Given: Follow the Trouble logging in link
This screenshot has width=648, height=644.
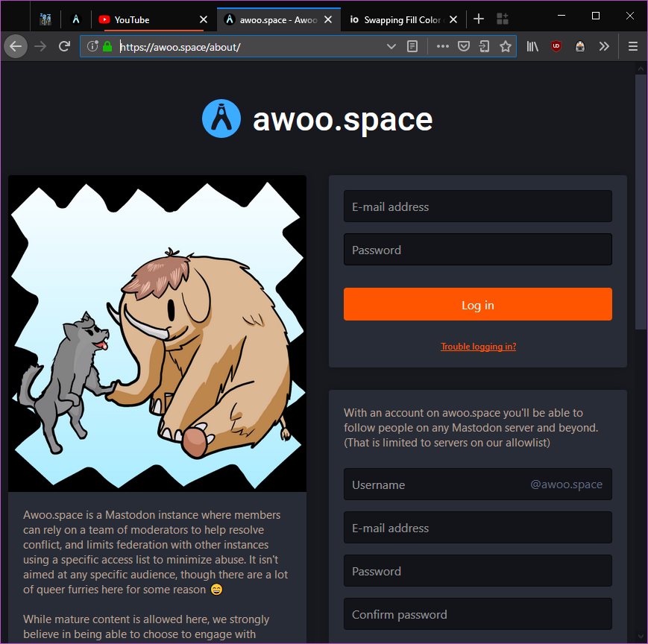Looking at the screenshot, I should (x=478, y=347).
